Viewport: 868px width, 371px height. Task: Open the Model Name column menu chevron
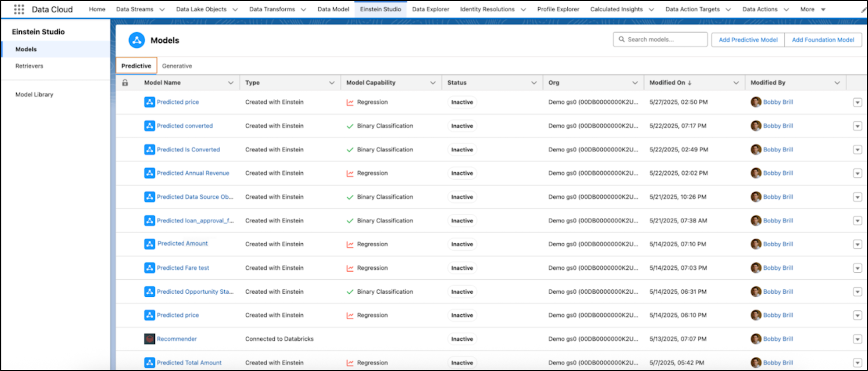[x=231, y=83]
